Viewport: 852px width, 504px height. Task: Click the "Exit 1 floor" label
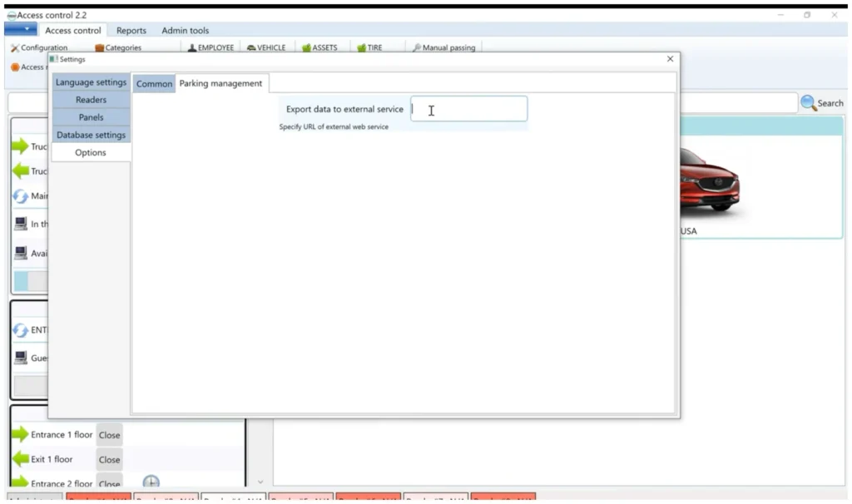(x=52, y=459)
